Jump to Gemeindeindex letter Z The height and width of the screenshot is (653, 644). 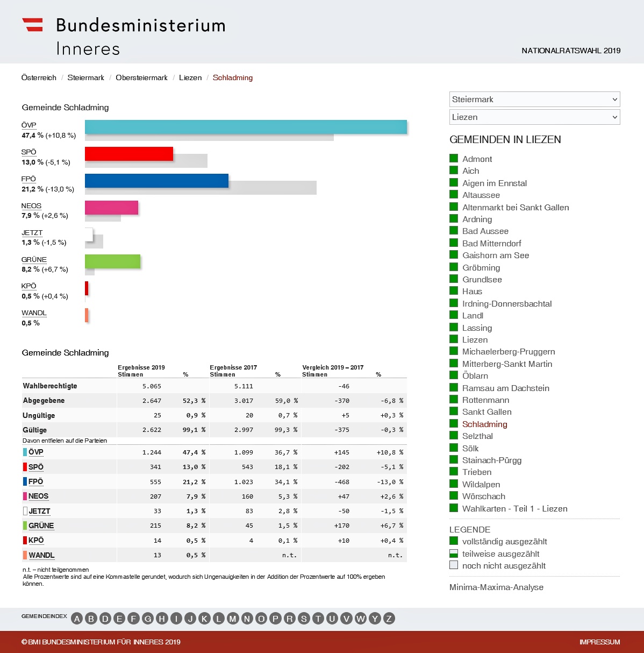[389, 619]
